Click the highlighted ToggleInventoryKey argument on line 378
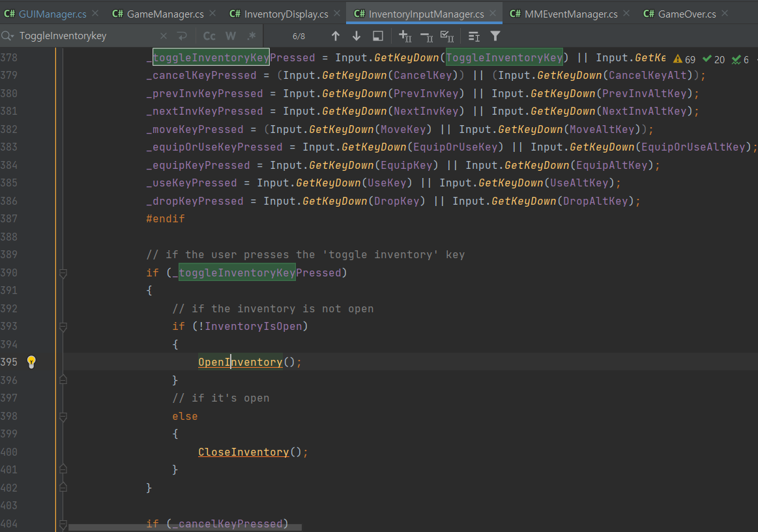The height and width of the screenshot is (532, 758). [x=504, y=57]
